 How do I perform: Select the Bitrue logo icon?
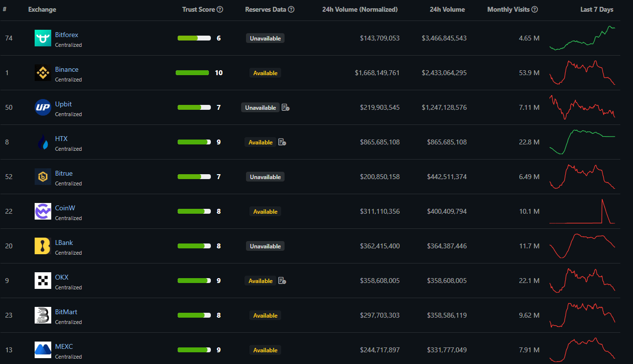pyautogui.click(x=43, y=177)
